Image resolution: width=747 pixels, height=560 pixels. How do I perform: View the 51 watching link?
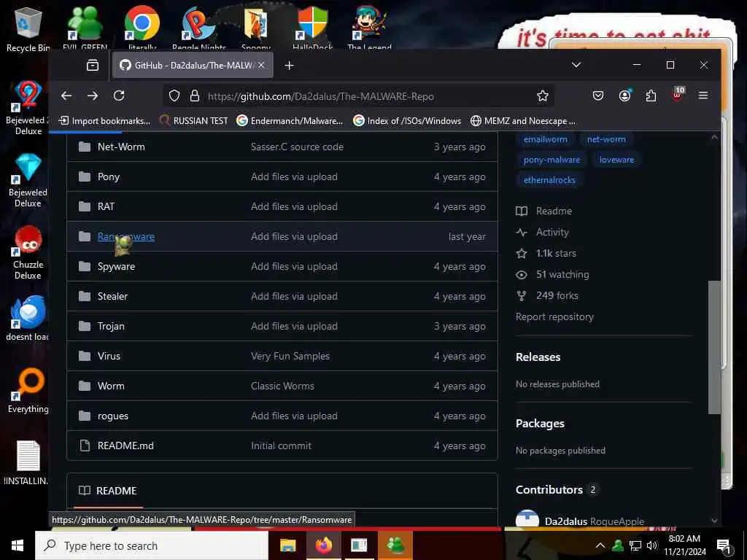[553, 275]
